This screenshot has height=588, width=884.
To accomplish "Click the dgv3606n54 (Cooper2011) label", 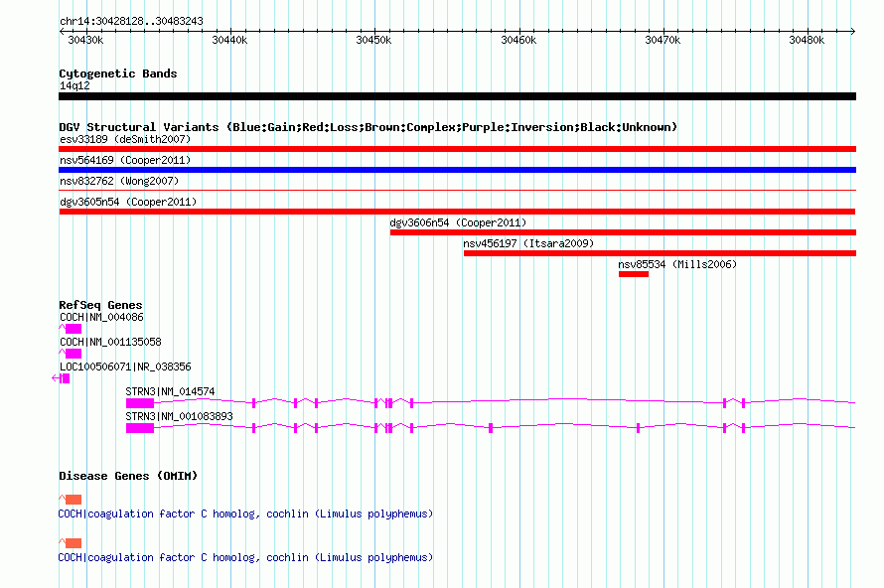I will (458, 222).
